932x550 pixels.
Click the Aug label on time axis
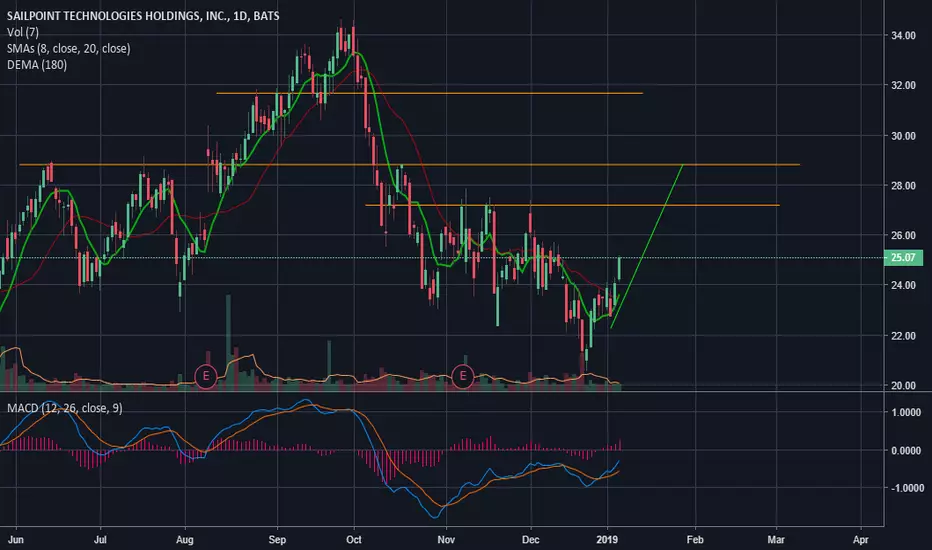pyautogui.click(x=184, y=540)
